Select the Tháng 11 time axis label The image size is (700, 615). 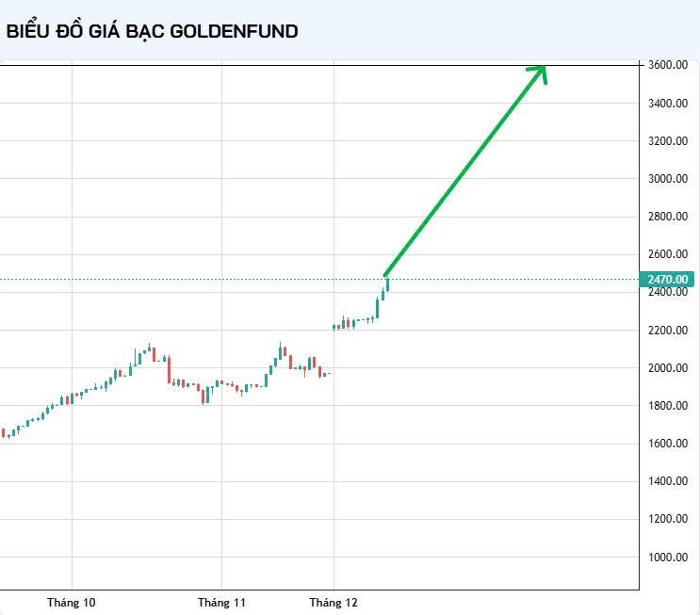(x=221, y=602)
